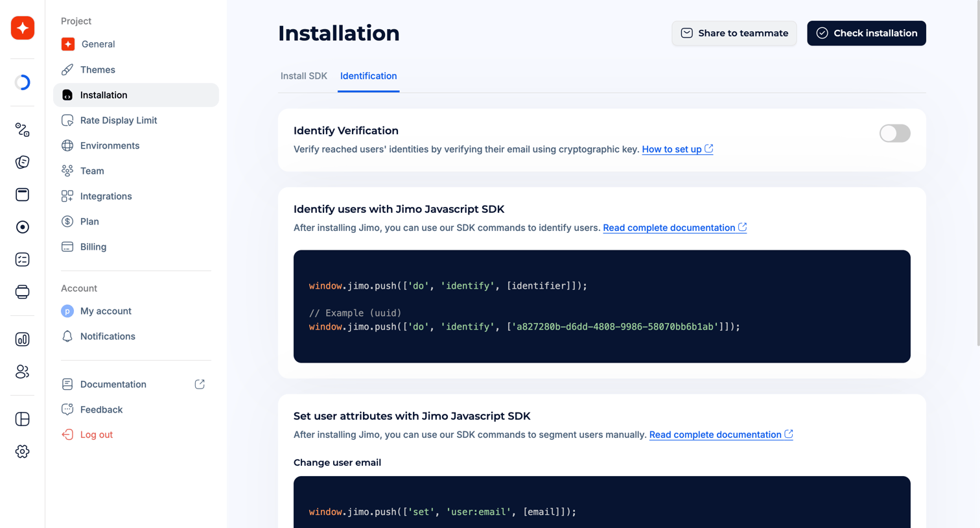The width and height of the screenshot is (980, 528).
Task: Open the analytics bar chart icon
Action: (x=23, y=339)
